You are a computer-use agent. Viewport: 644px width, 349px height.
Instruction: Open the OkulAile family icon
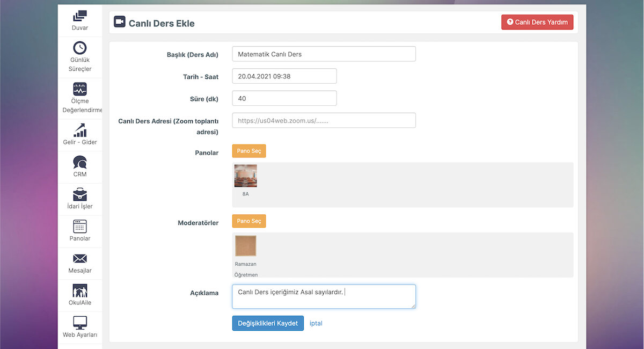pos(80,290)
